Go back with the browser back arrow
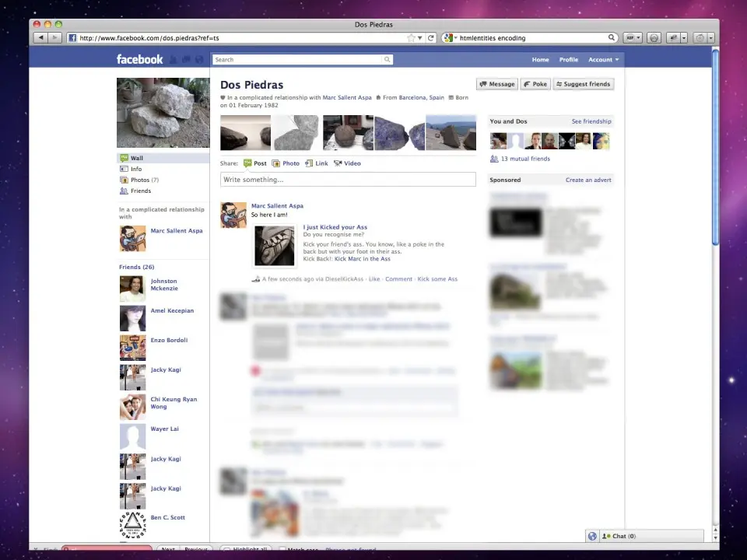Viewport: 747px width, 560px height. [x=41, y=37]
